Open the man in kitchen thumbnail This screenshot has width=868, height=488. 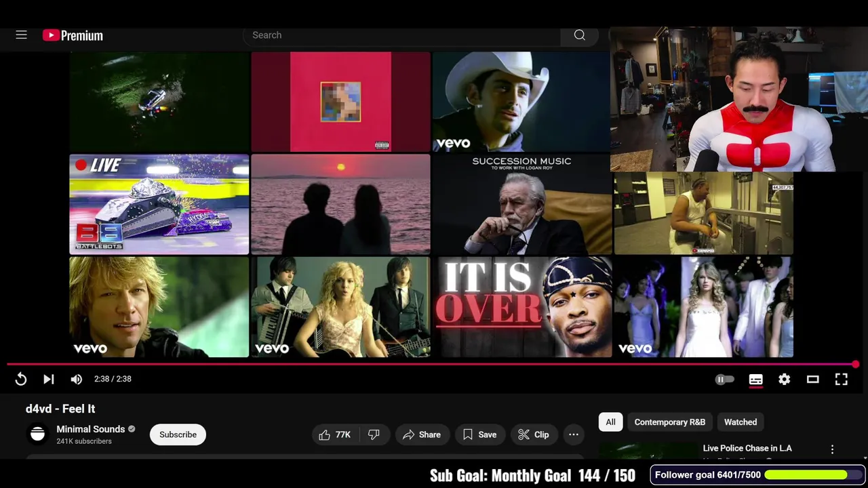click(703, 213)
